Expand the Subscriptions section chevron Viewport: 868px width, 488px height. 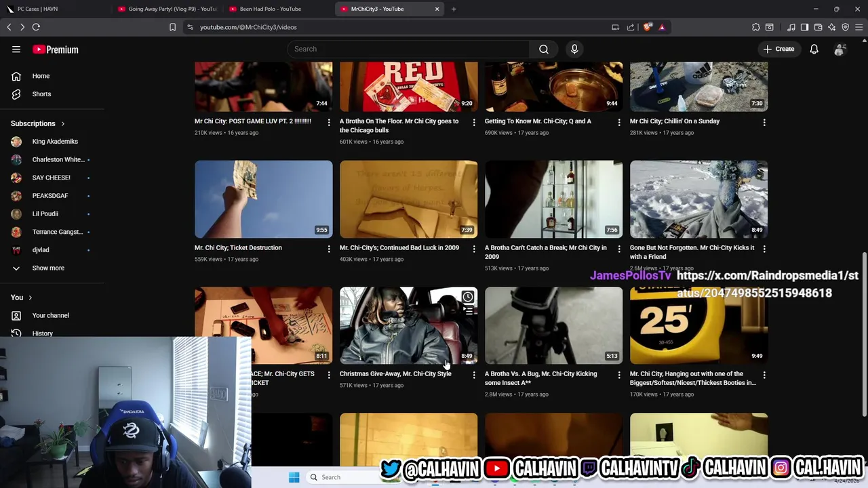click(62, 123)
